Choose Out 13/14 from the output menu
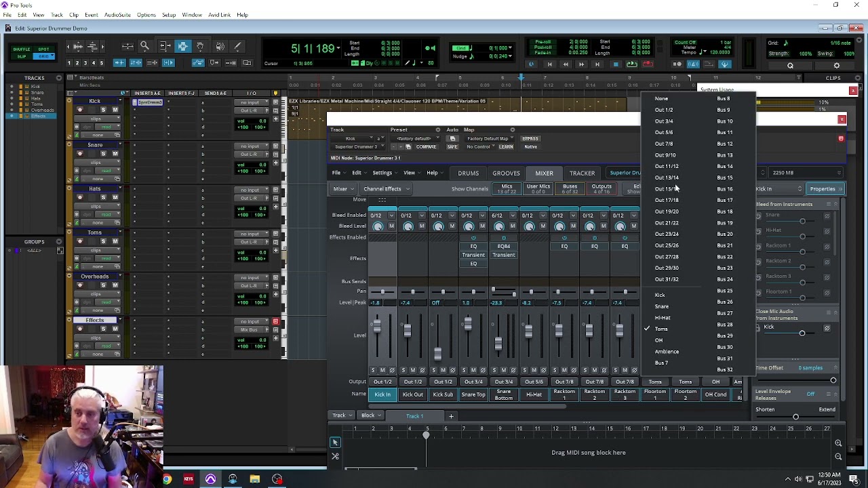This screenshot has height=488, width=868. click(x=667, y=178)
